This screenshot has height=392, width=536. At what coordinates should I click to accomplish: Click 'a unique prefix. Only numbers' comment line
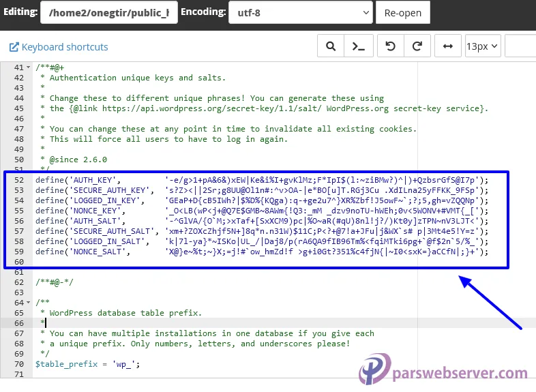click(x=195, y=344)
